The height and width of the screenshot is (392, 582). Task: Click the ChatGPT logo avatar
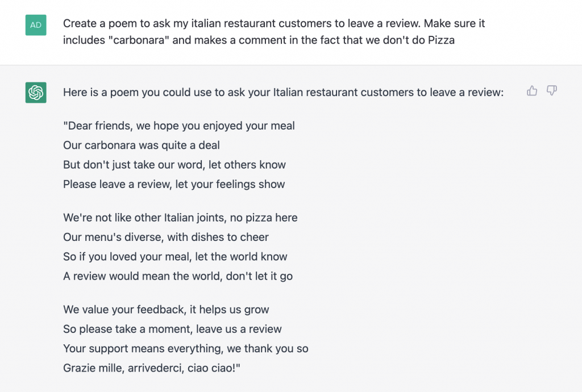coord(36,93)
